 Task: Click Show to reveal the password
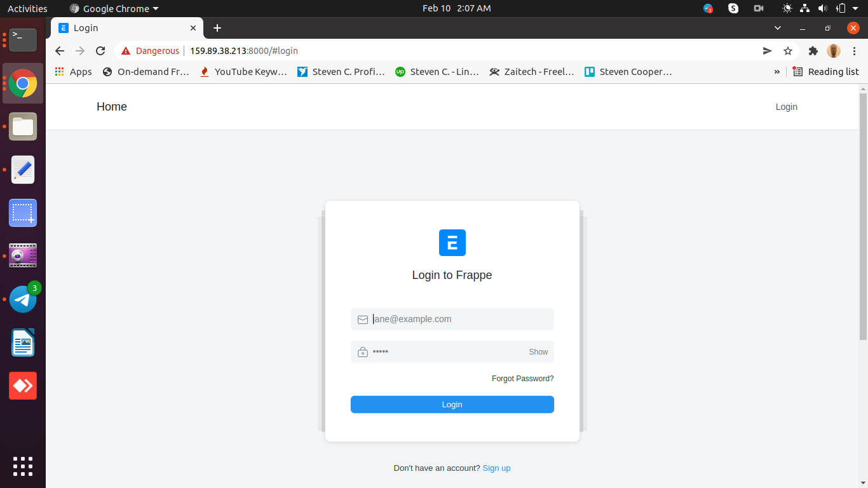[x=538, y=351]
